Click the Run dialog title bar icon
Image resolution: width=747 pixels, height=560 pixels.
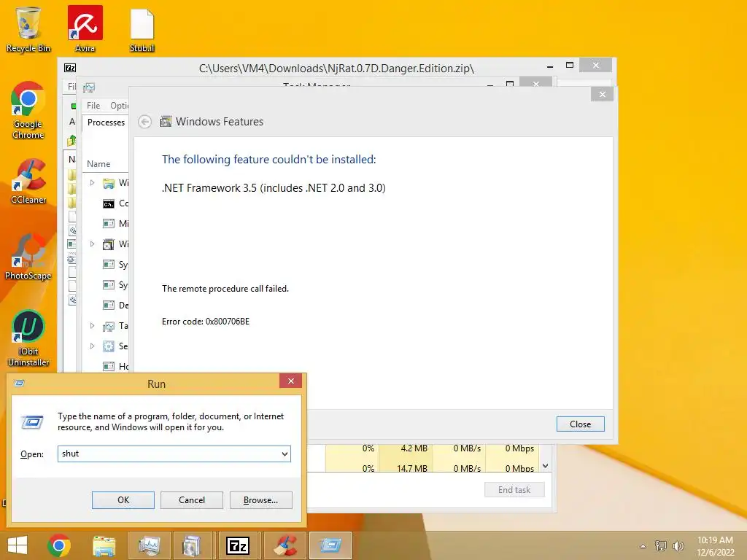pyautogui.click(x=19, y=384)
